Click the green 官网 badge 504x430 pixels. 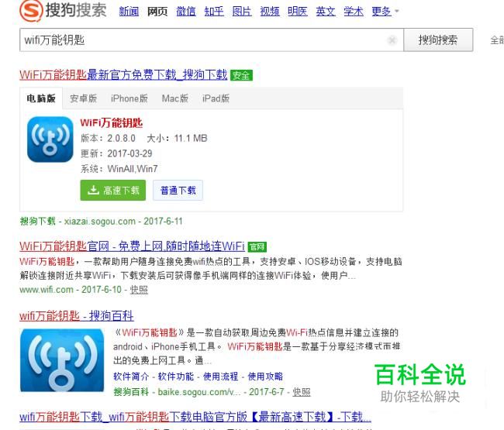(257, 246)
